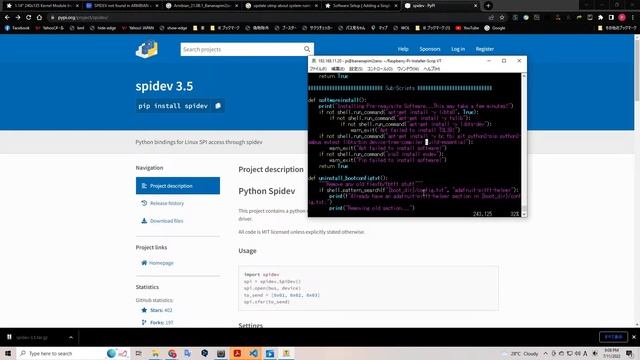The height and width of the screenshot is (360, 640).
Task: Open the ヘルプ menu in the terminal window
Action: (x=431, y=69)
